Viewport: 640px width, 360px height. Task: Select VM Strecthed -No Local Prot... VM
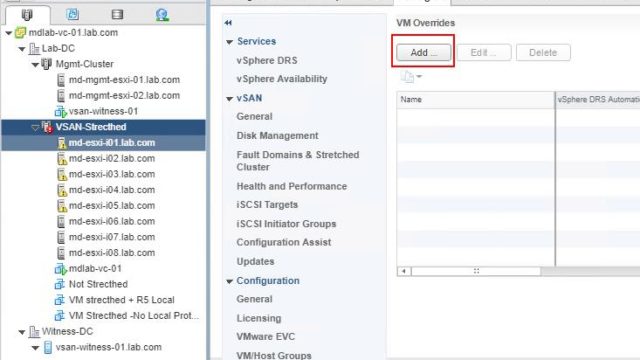point(133,316)
